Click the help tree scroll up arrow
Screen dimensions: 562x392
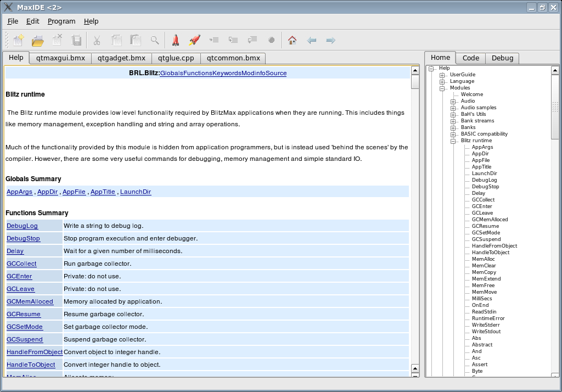555,70
